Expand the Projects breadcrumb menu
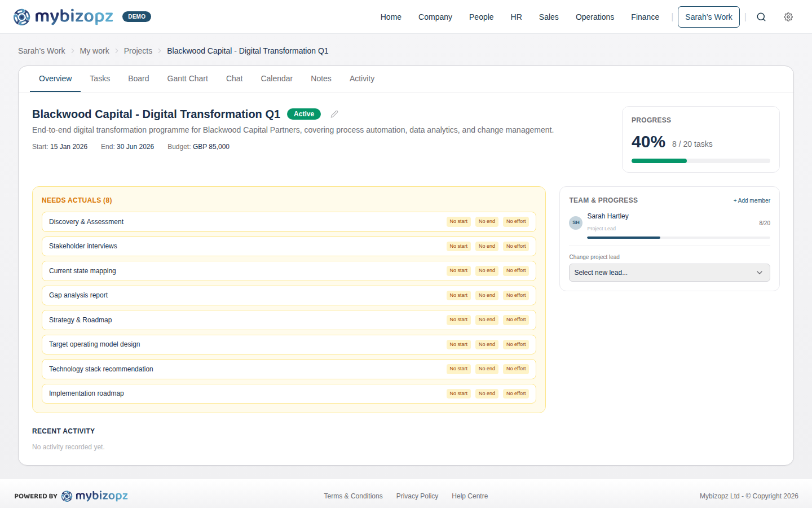The height and width of the screenshot is (508, 812). click(138, 51)
